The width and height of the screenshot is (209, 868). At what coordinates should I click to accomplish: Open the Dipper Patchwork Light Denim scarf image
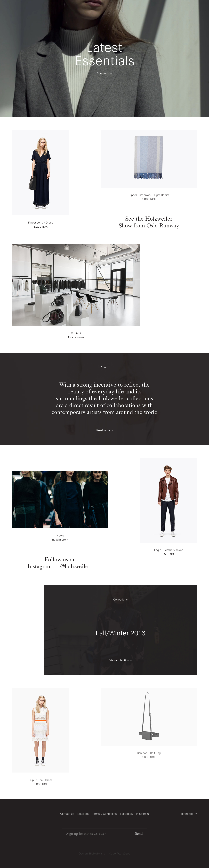(x=149, y=159)
